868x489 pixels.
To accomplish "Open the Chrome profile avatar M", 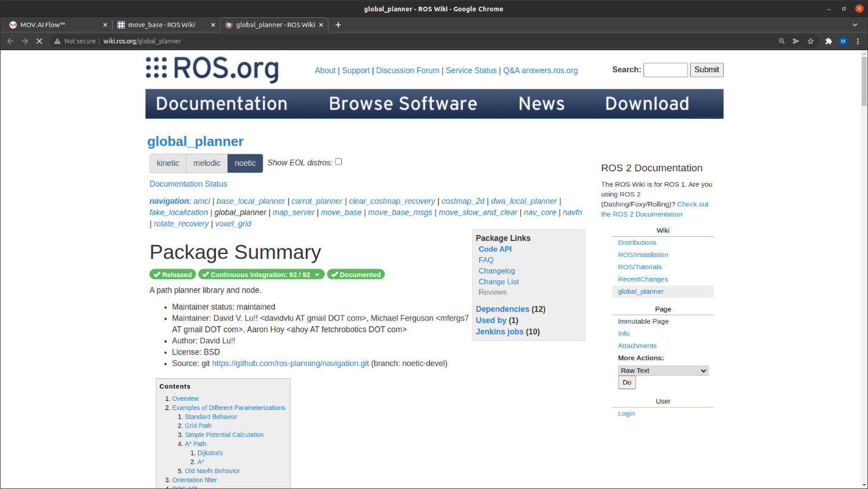I will pos(843,41).
